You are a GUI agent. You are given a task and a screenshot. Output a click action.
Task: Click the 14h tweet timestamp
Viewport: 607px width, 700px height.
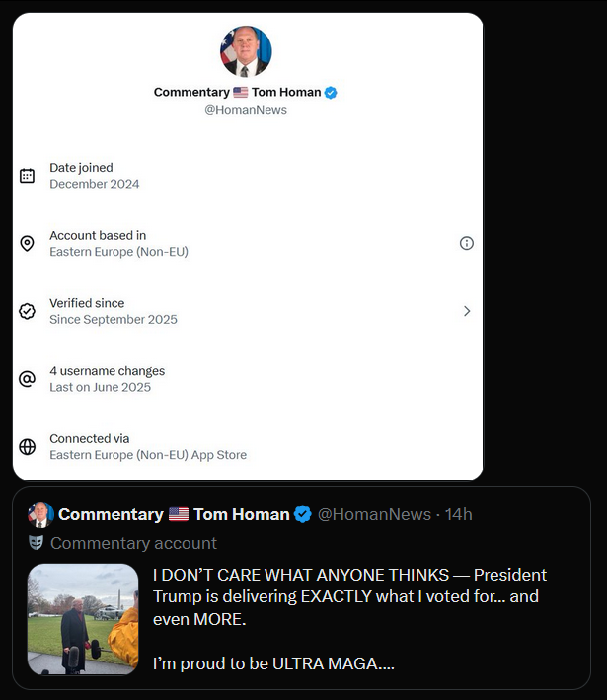458,514
